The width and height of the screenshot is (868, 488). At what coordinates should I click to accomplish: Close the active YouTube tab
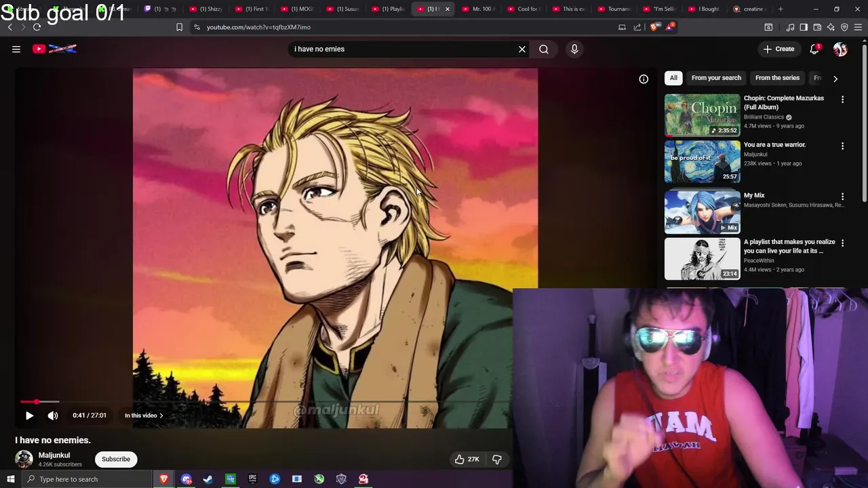tap(448, 9)
